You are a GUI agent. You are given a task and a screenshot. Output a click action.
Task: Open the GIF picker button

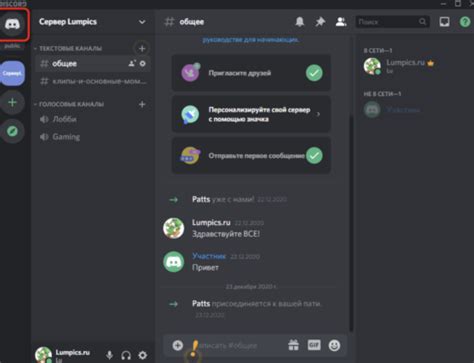click(314, 345)
